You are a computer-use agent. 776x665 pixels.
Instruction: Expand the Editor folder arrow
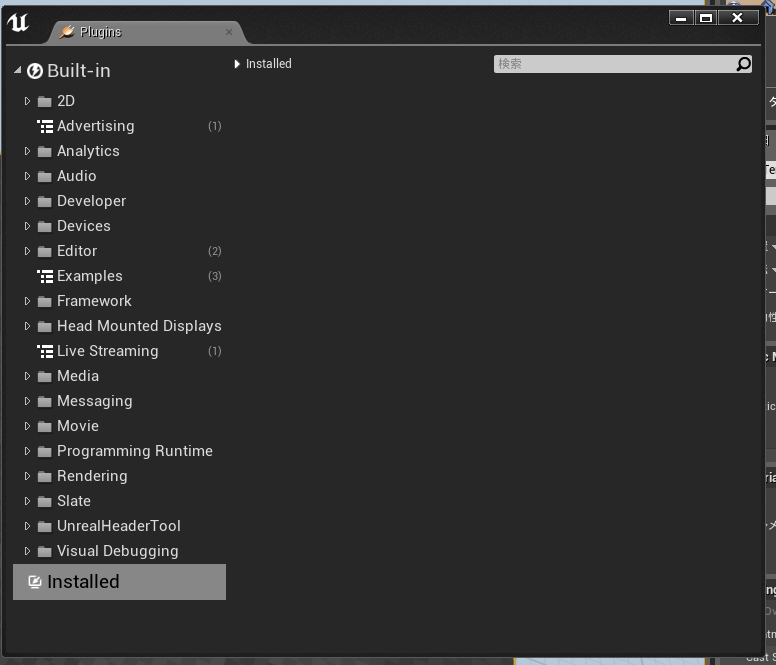click(x=27, y=251)
